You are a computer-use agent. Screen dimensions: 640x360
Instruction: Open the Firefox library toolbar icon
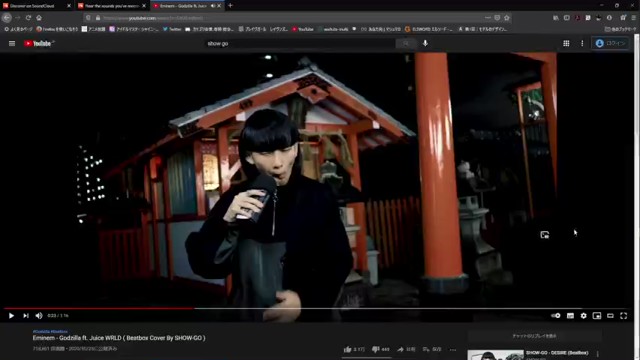tap(556, 18)
